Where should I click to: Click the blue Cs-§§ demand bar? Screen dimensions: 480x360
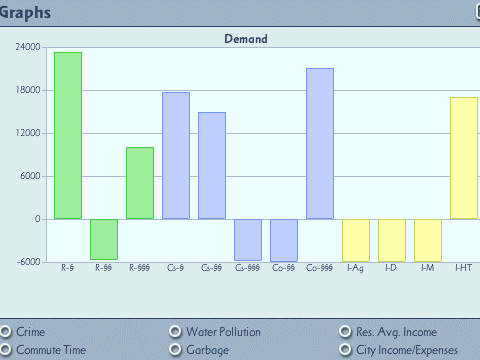[212, 166]
